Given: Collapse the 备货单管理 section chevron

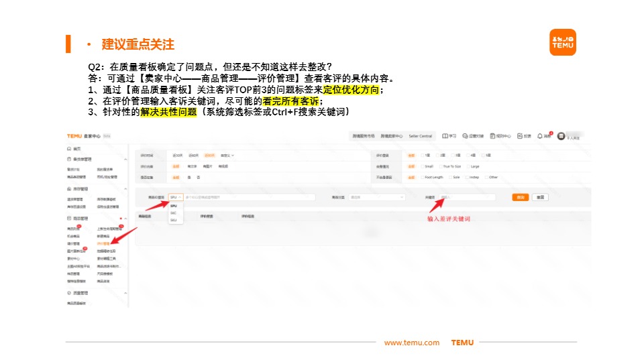Looking at the screenshot, I should click(x=125, y=160).
